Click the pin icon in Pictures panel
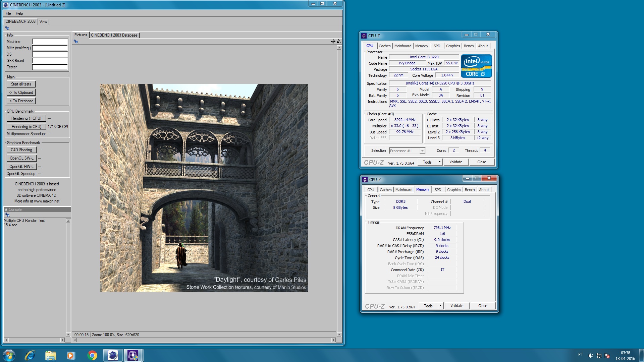The height and width of the screenshot is (362, 644). [76, 42]
